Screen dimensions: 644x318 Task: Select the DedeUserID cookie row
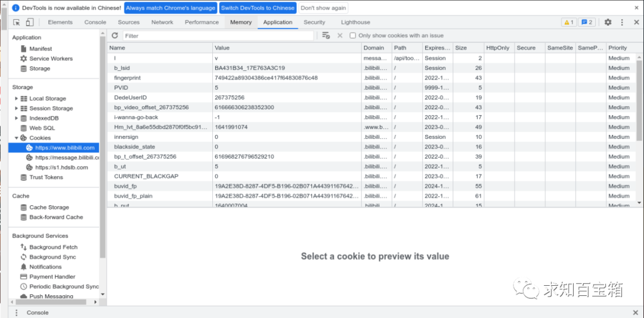(x=371, y=97)
